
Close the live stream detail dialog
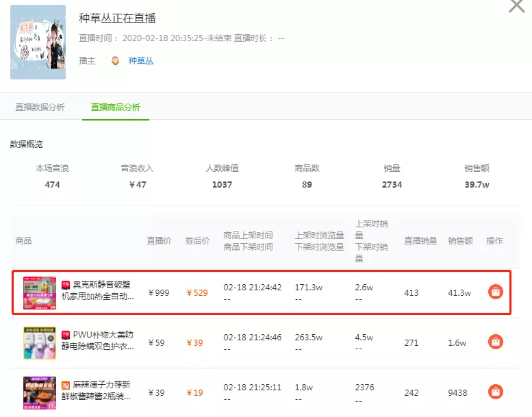click(516, 5)
